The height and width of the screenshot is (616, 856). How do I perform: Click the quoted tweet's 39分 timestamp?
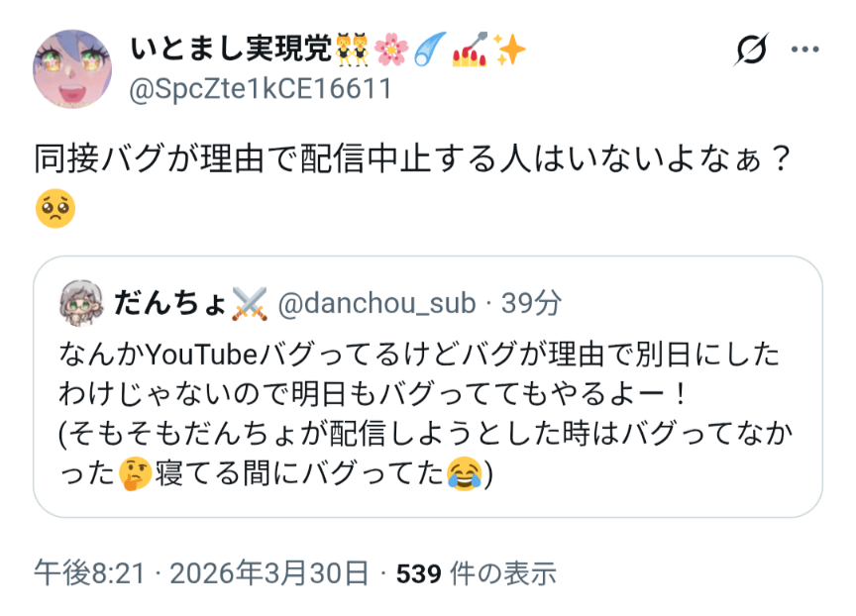tap(531, 303)
